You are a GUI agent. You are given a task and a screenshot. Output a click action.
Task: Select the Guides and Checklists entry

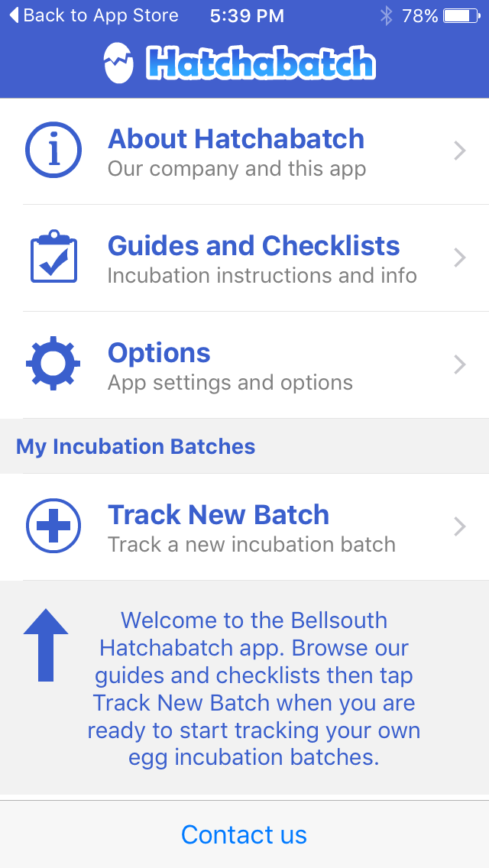254,246
